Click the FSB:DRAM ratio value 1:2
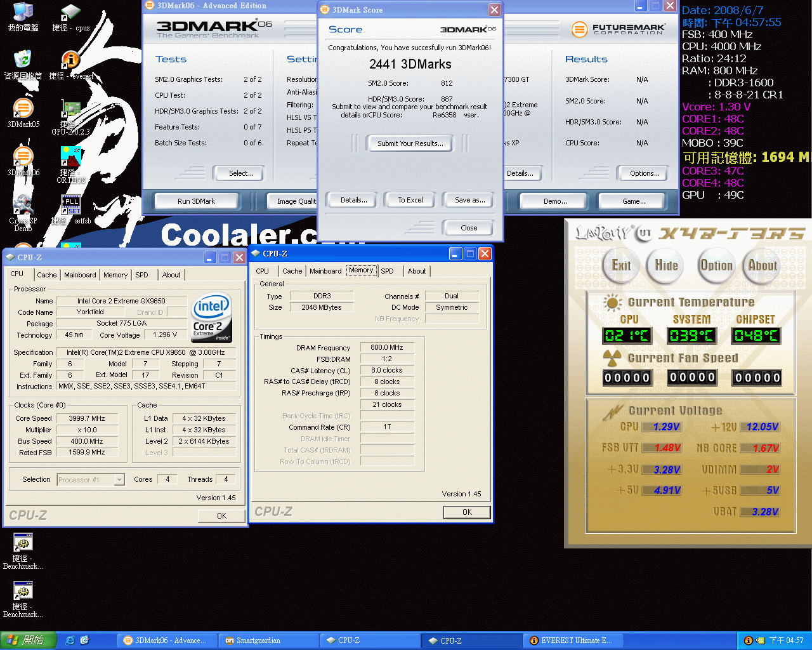 tap(387, 359)
